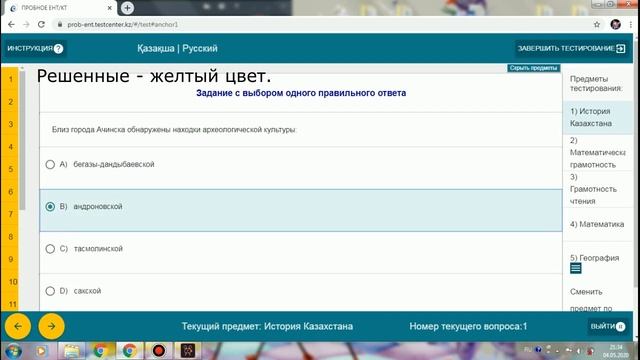Viewport: 640px width, 360px height.
Task: Select answer B андроновской
Action: (x=301, y=210)
